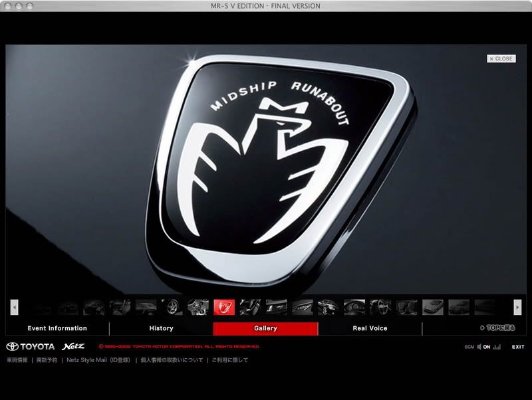
Task: Close the enlarged gallery image
Action: coord(501,58)
